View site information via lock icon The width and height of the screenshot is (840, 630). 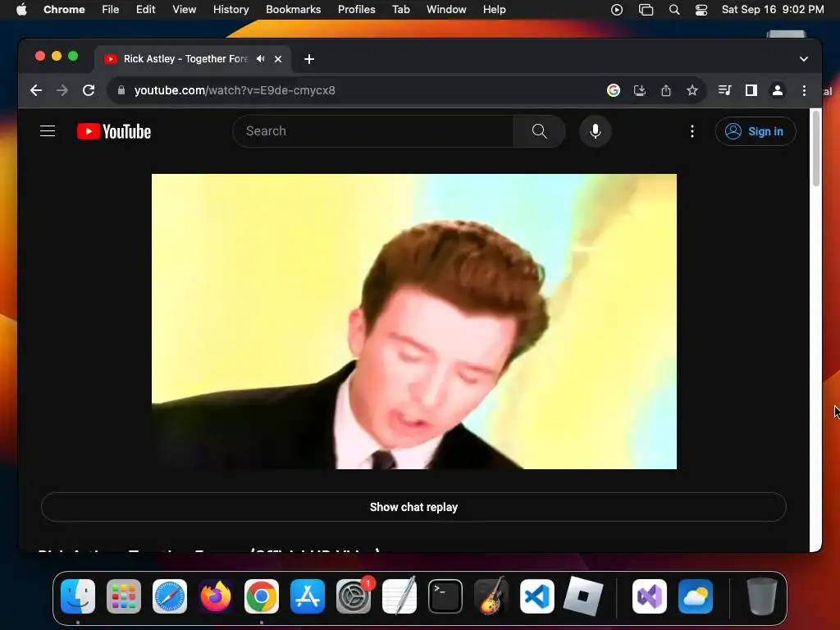point(121,90)
